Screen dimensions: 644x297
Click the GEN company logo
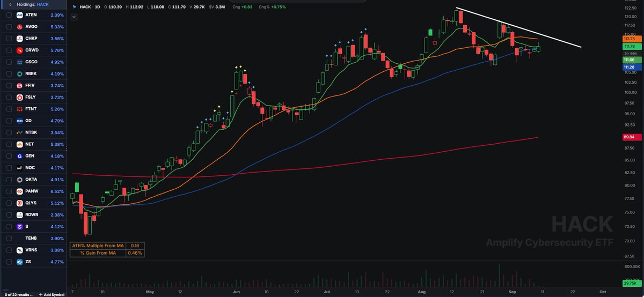pos(19,156)
